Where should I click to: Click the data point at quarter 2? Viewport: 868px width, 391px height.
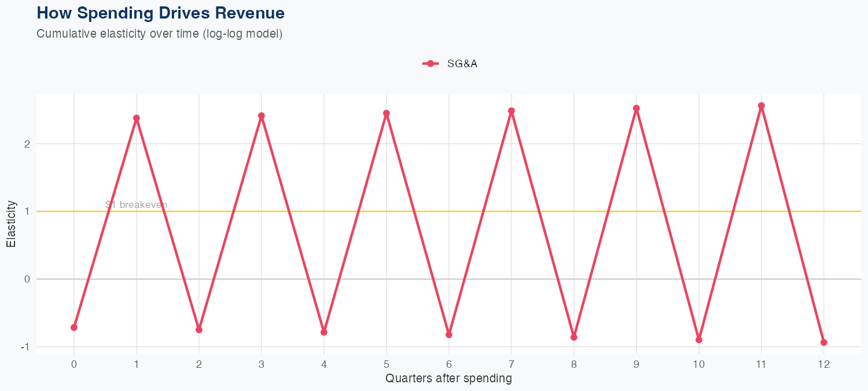point(199,330)
